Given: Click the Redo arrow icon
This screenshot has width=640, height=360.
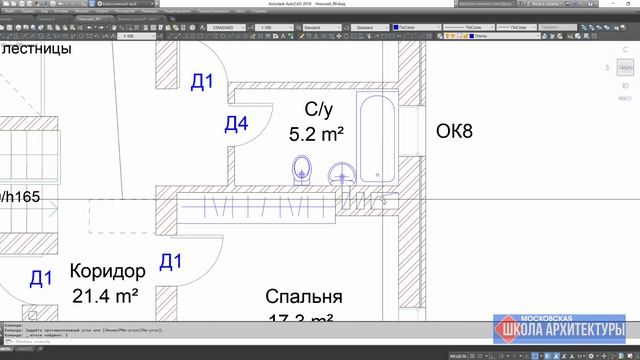Looking at the screenshot, I should 101,27.
